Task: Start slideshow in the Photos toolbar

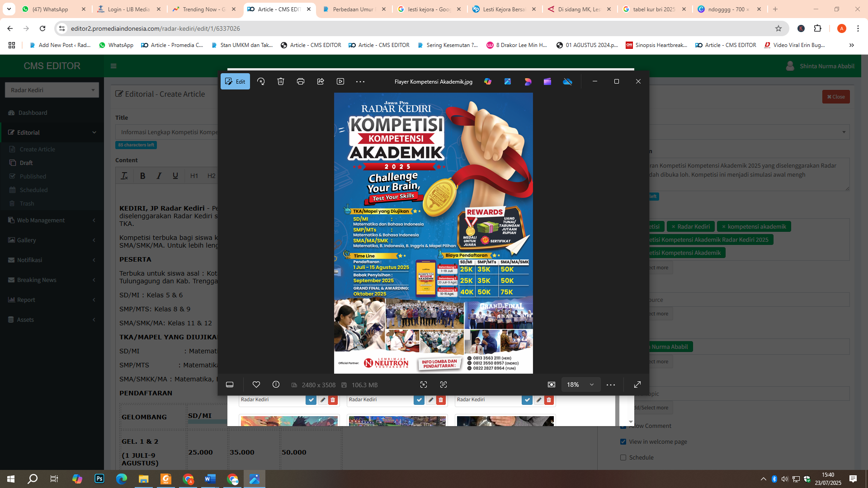Action: point(340,82)
